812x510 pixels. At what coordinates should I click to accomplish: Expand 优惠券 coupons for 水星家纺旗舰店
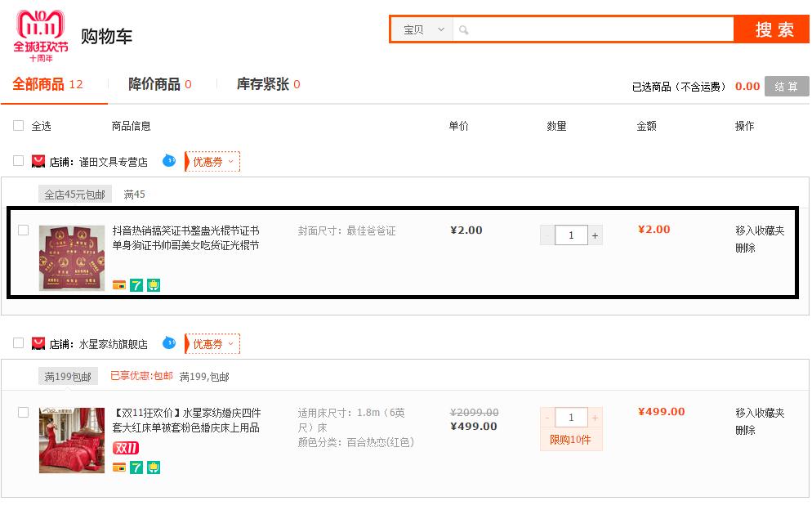pyautogui.click(x=212, y=343)
